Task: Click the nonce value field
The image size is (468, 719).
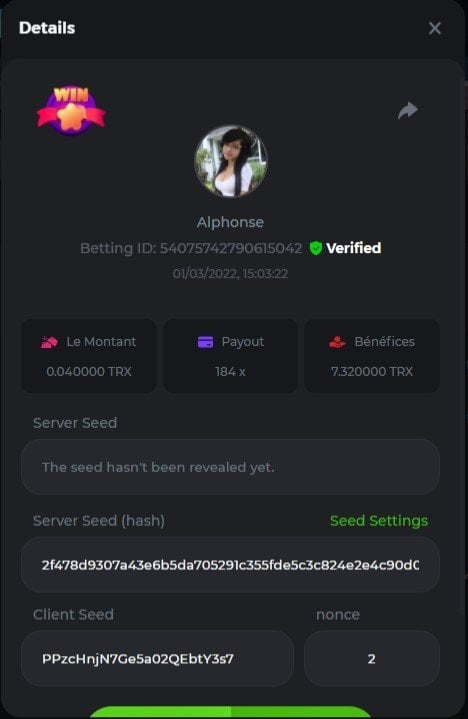Action: [x=372, y=658]
